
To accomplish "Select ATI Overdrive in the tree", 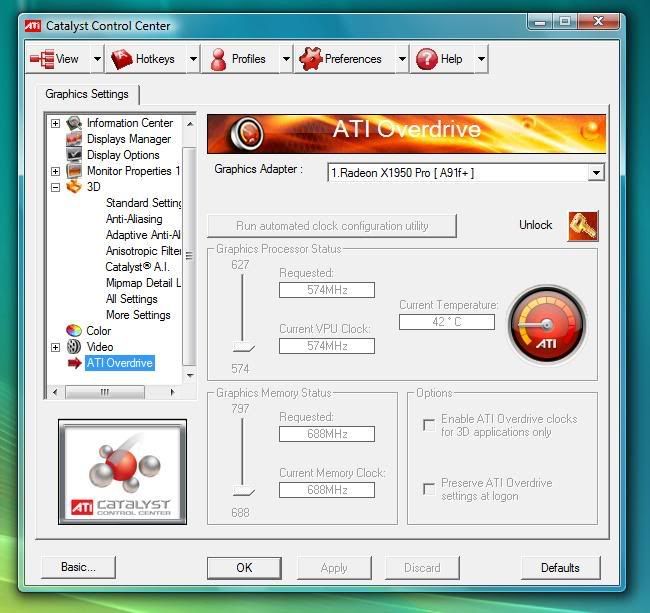I will point(120,363).
